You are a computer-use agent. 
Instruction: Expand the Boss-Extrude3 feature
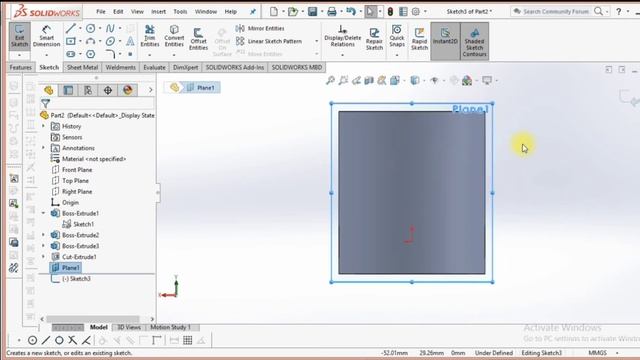pos(44,246)
